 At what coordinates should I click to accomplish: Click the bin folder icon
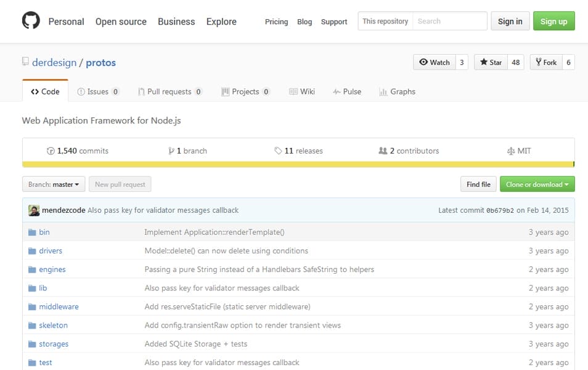coord(32,232)
